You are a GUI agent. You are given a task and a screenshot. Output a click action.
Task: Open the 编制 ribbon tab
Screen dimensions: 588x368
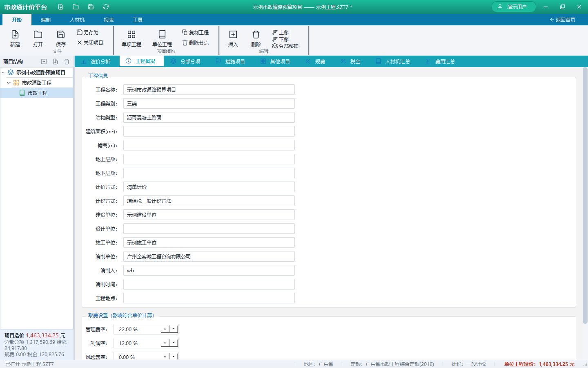coord(46,20)
